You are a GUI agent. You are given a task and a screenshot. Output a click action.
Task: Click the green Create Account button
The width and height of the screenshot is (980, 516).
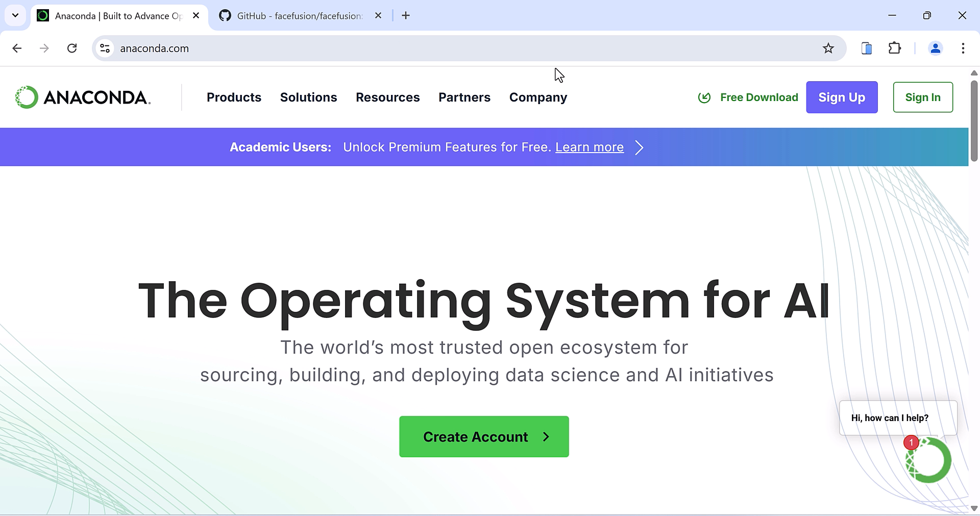click(x=484, y=437)
